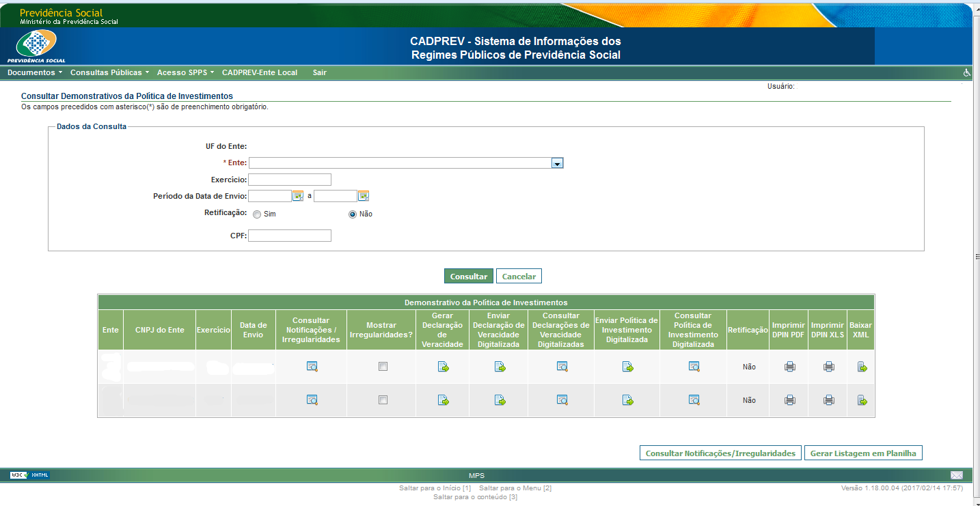The image size is (980, 506).
Task: Click Enviar Declaração de Veracidade Digitalizada icon, first row
Action: [500, 367]
